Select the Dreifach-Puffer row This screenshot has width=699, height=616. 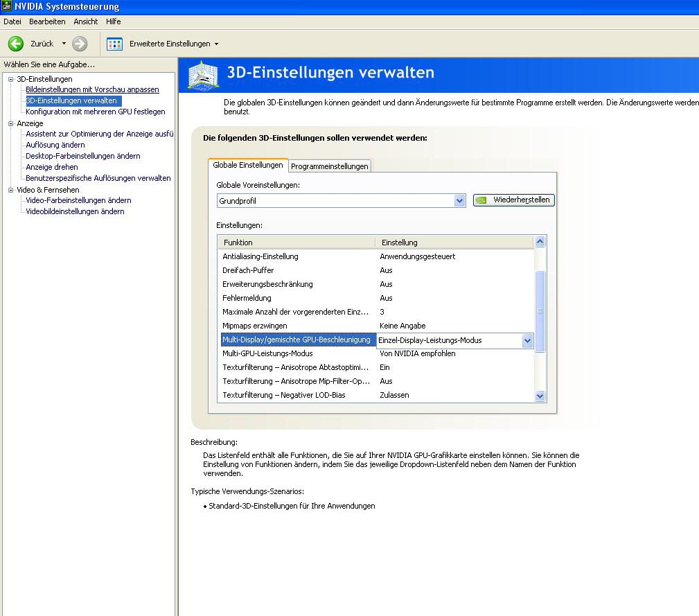pos(375,270)
